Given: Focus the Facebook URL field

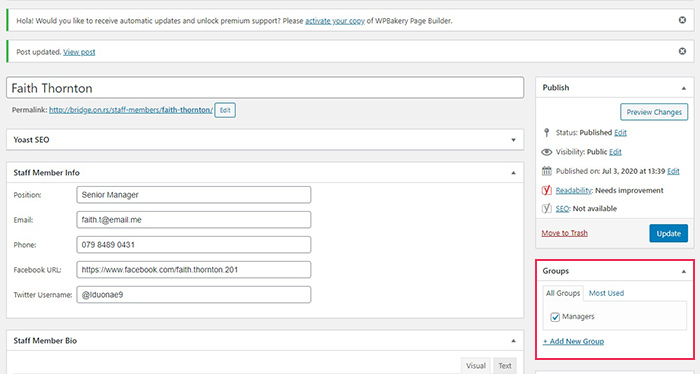Looking at the screenshot, I should pos(194,270).
